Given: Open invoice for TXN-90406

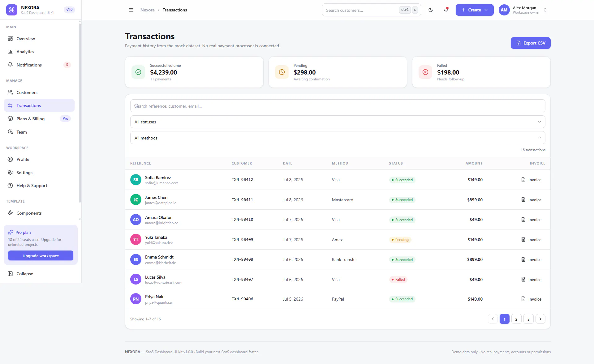Looking at the screenshot, I should point(531,299).
